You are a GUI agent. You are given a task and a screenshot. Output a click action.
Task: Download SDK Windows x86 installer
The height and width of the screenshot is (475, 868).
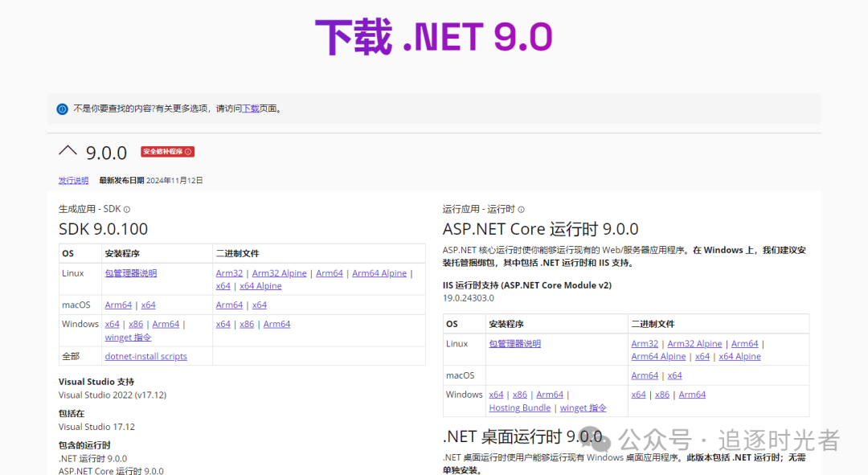click(x=136, y=324)
